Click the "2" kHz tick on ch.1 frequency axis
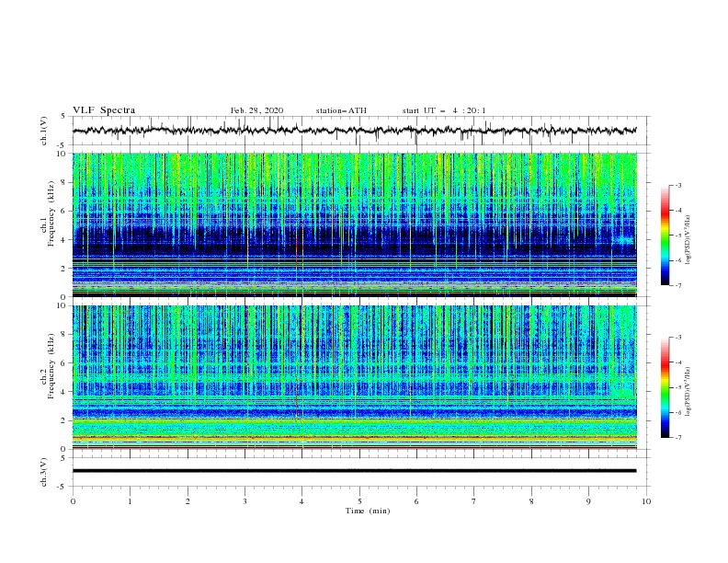Screen dimensions: 728x563 64,269
